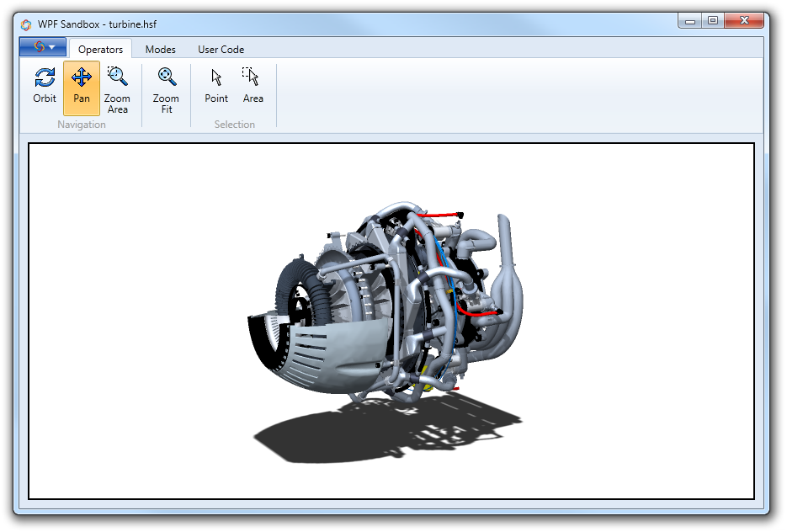This screenshot has height=532, width=787.
Task: Click Zoom Fit to frame the model
Action: pos(166,90)
